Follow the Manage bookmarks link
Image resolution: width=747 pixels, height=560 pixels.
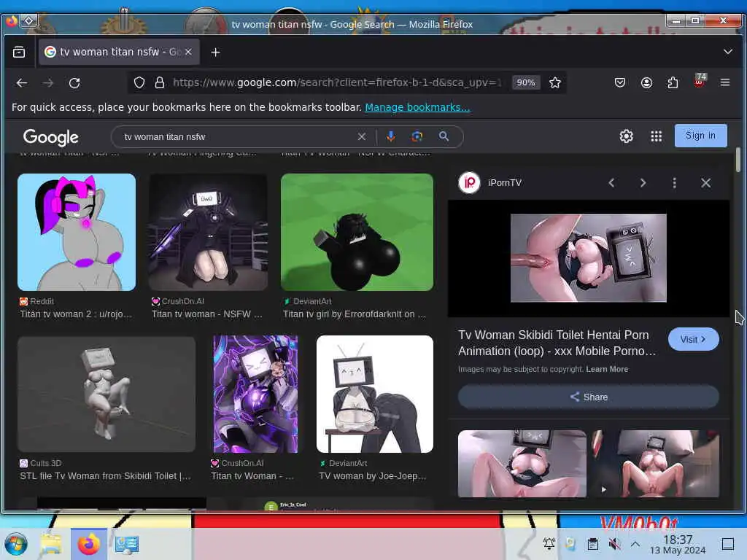[x=417, y=107]
